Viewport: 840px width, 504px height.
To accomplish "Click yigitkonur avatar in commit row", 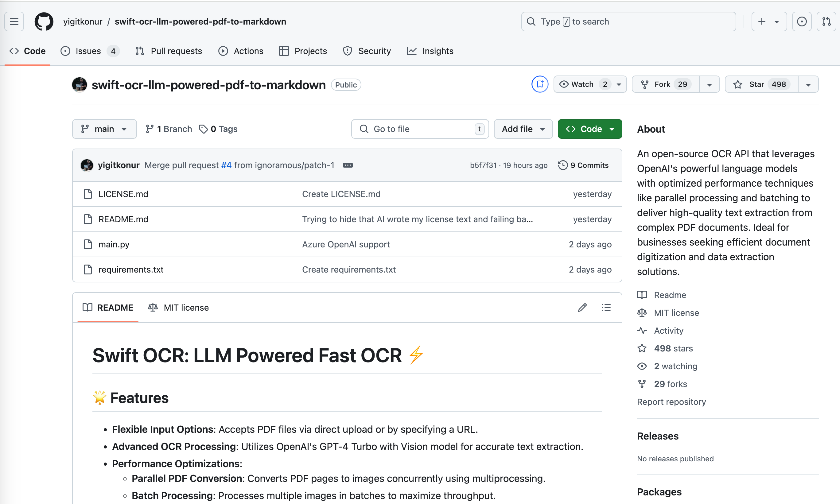I will [87, 165].
